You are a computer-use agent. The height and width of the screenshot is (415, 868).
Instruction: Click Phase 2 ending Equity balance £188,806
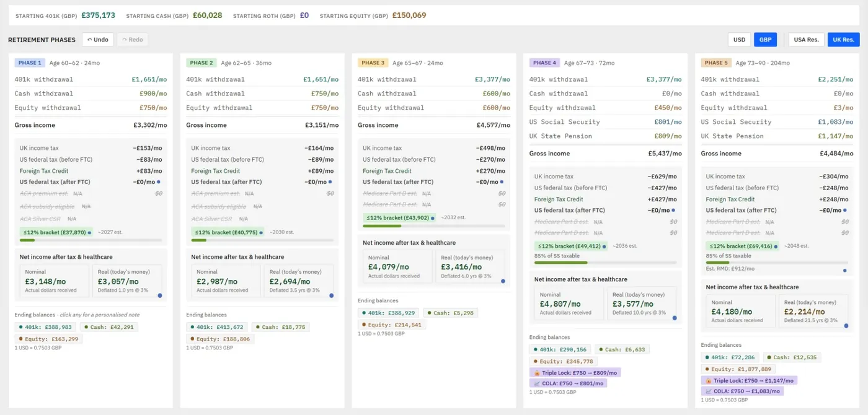pyautogui.click(x=220, y=339)
